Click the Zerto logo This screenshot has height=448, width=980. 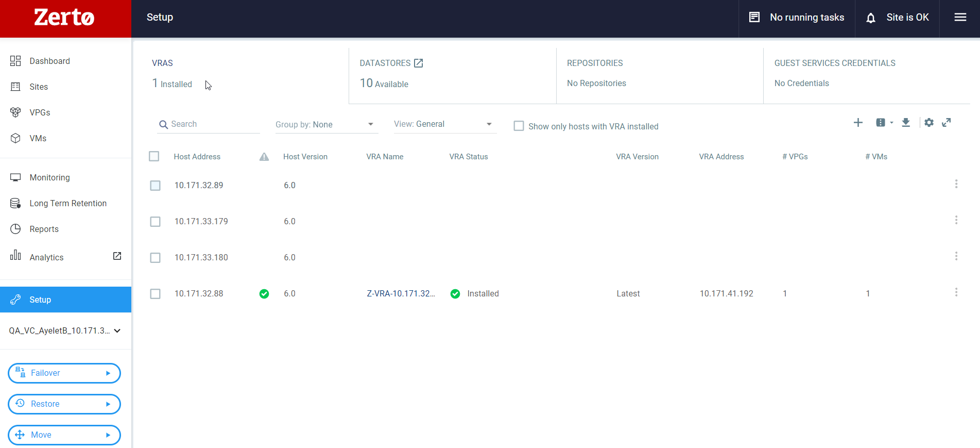coord(64,18)
